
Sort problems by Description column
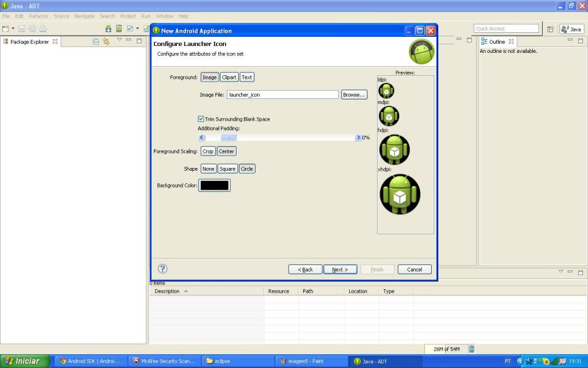coord(207,291)
